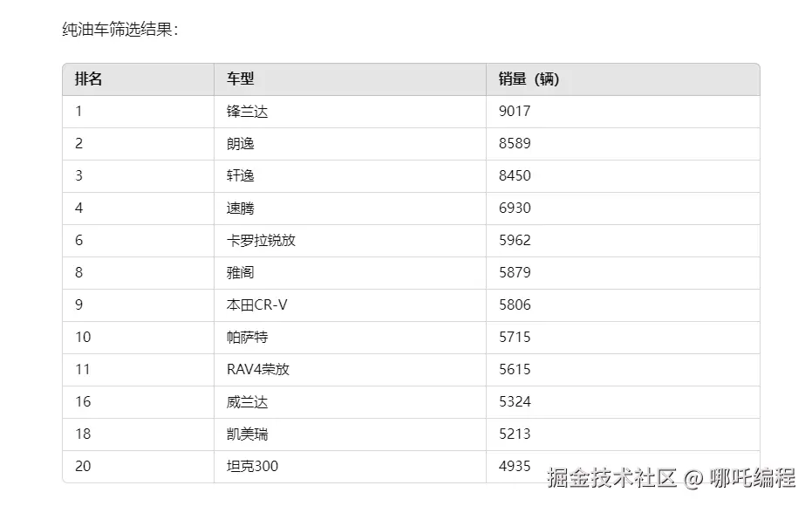This screenshot has height=506, width=812.
Task: Select the 凯美瑞 model cell
Action: [247, 434]
